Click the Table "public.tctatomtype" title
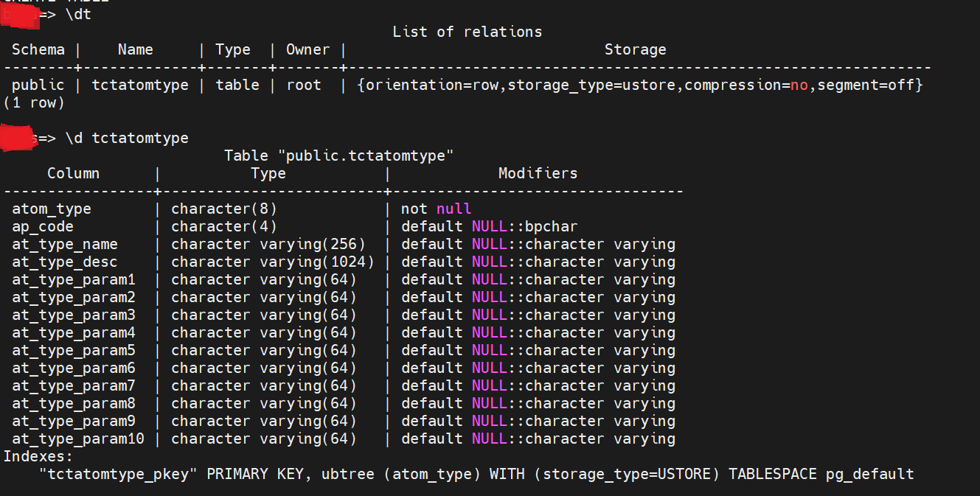The width and height of the screenshot is (980, 496). coord(338,156)
